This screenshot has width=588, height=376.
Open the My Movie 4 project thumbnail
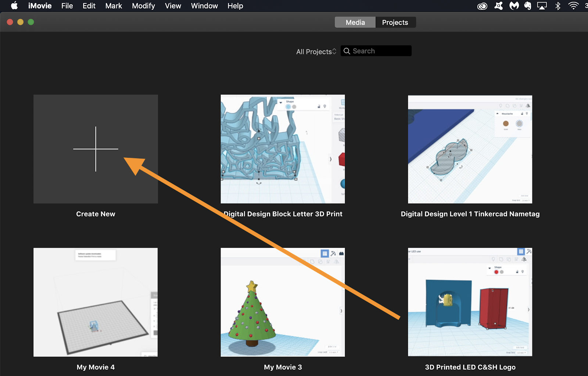point(96,302)
